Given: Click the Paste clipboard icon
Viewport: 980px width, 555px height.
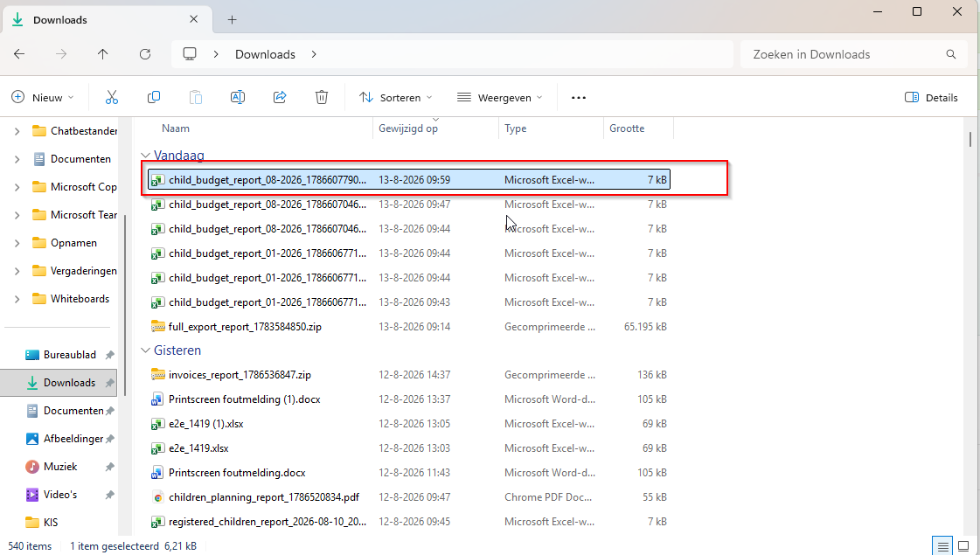Looking at the screenshot, I should pyautogui.click(x=196, y=98).
